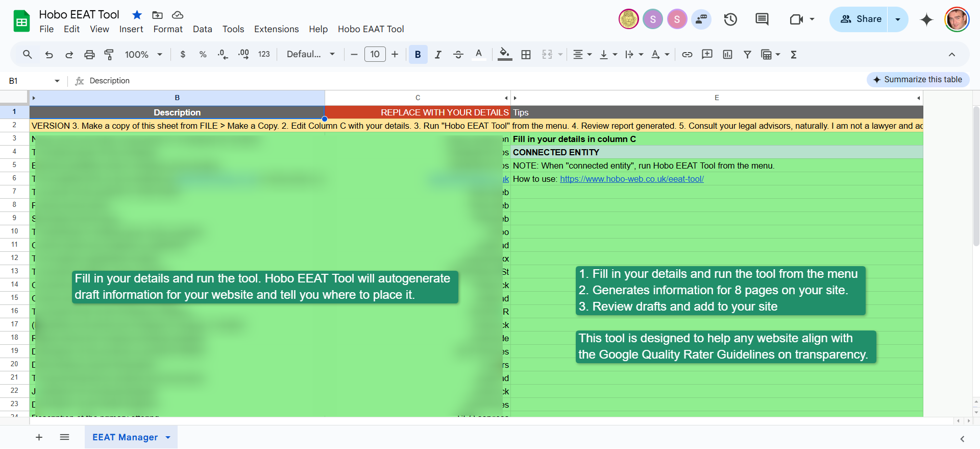Add a new sheet with plus
Viewport: 980px width, 449px height.
[x=39, y=437]
